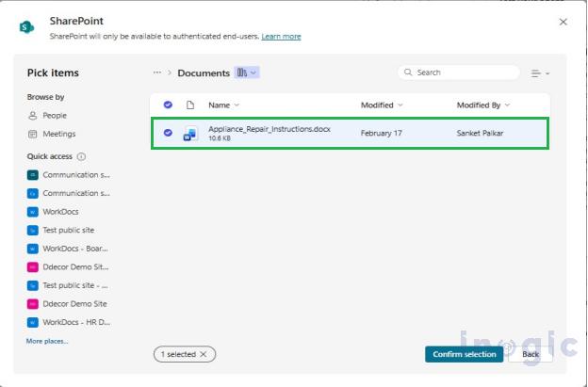
Task: Browse by Meetings
Action: (x=52, y=134)
